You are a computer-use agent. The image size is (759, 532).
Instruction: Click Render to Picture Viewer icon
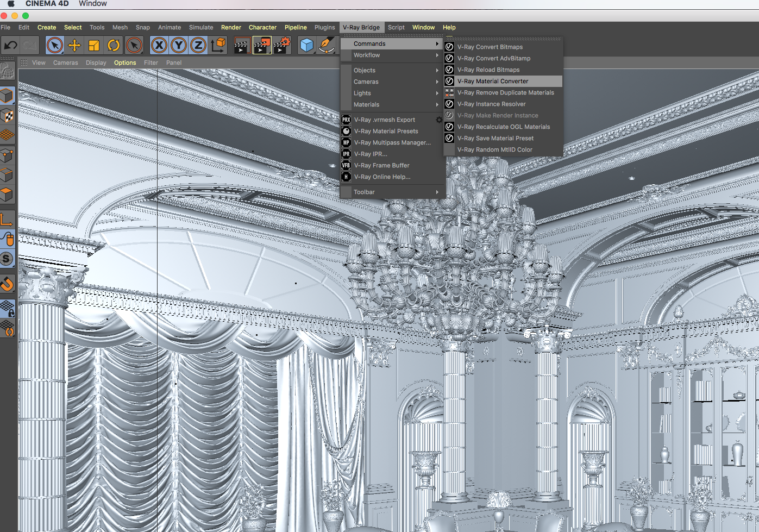click(262, 45)
